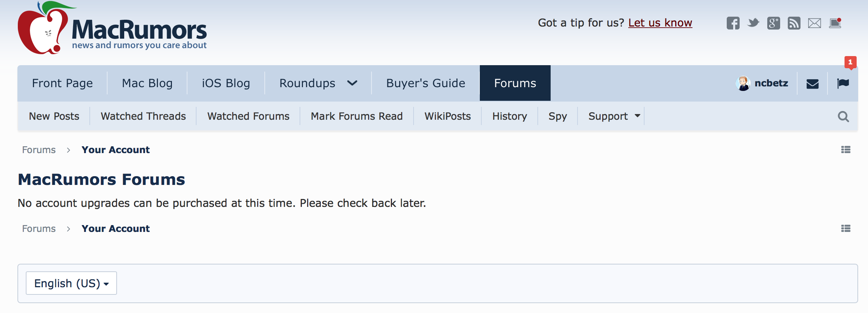Open the MacRumors Facebook page icon
The width and height of the screenshot is (868, 313).
tap(733, 23)
